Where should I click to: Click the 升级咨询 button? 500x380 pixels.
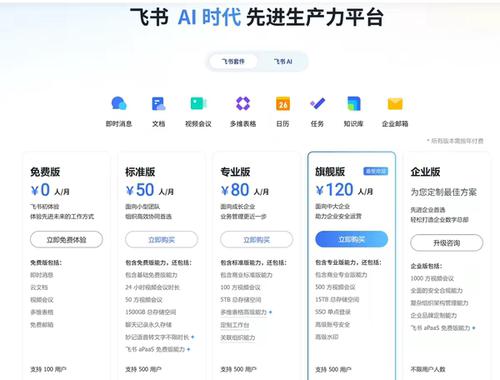[447, 243]
